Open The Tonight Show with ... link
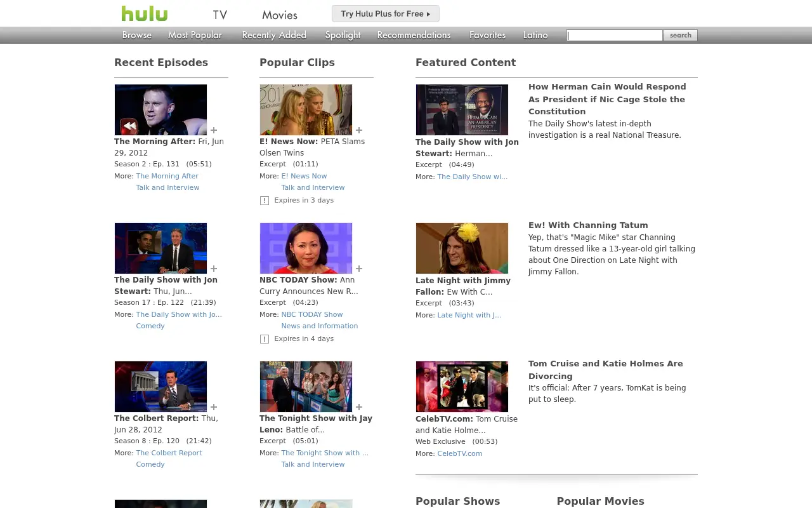Viewport: 812px width, 508px height. pyautogui.click(x=325, y=453)
